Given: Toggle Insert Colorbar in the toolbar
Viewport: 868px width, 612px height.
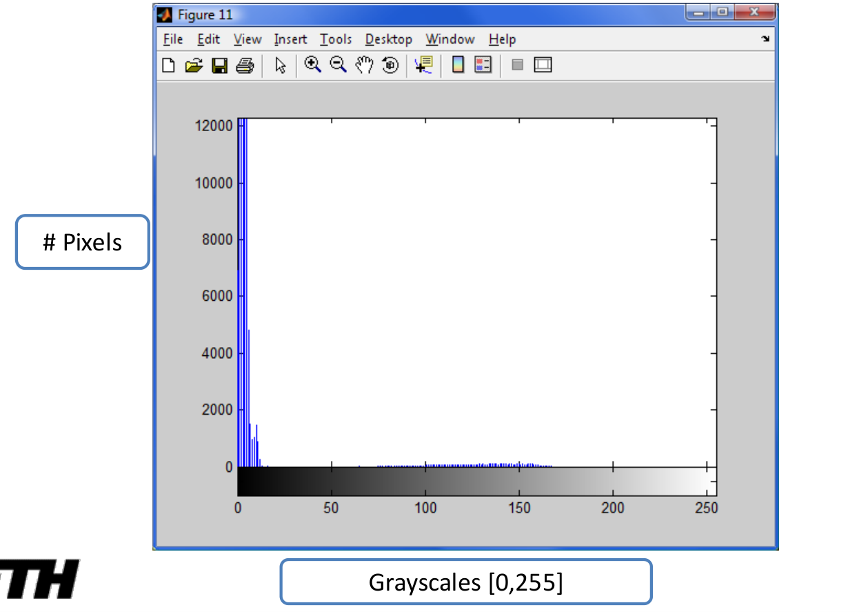Looking at the screenshot, I should point(457,65).
